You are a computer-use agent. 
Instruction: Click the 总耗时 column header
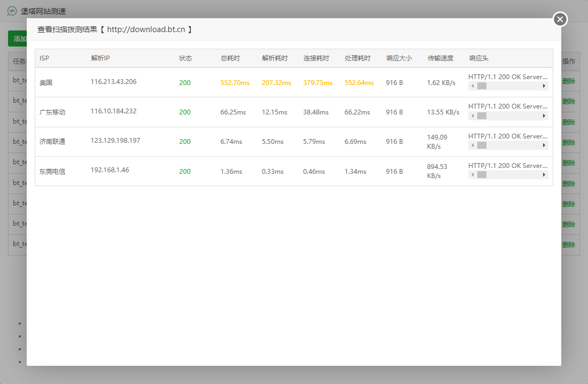coord(230,58)
